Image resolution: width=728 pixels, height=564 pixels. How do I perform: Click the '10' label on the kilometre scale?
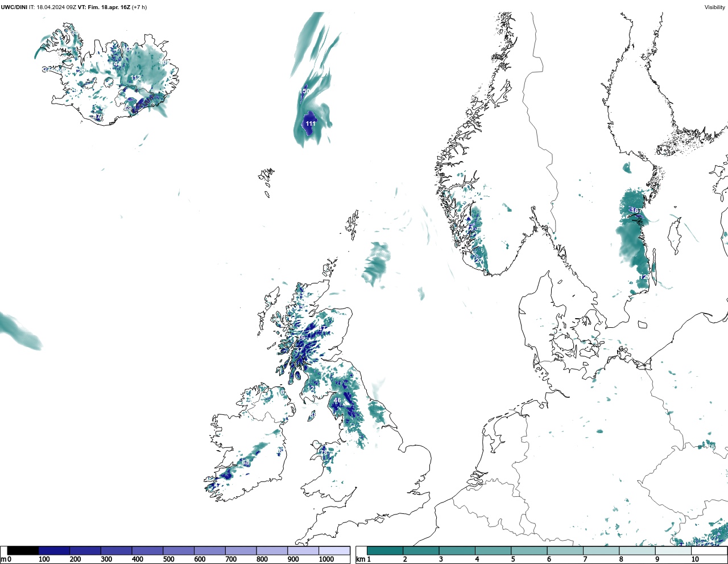tap(695, 559)
